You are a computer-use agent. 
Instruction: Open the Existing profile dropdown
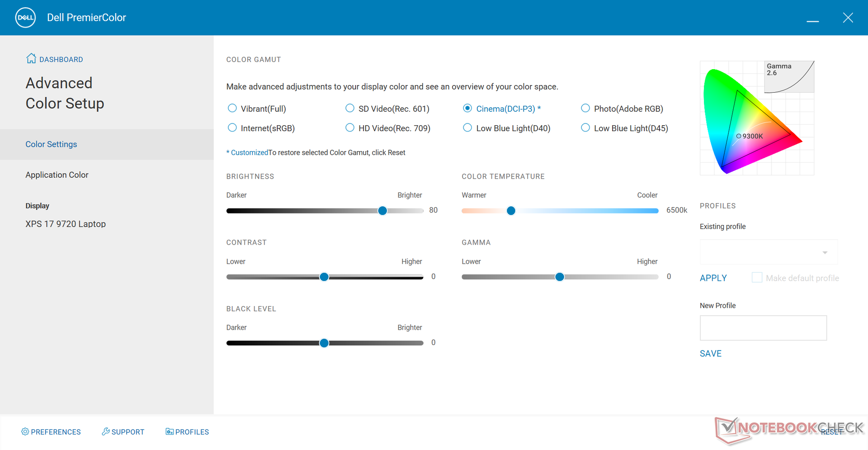click(769, 252)
